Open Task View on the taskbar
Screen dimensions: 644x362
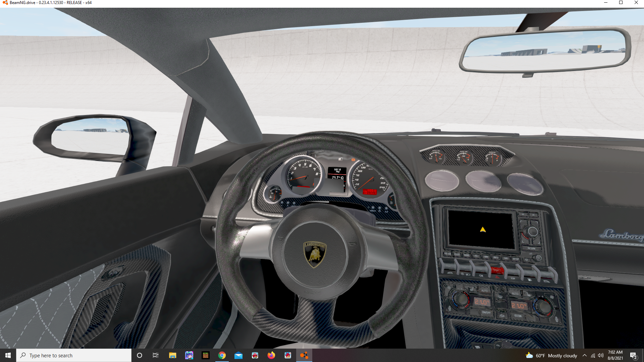click(156, 355)
